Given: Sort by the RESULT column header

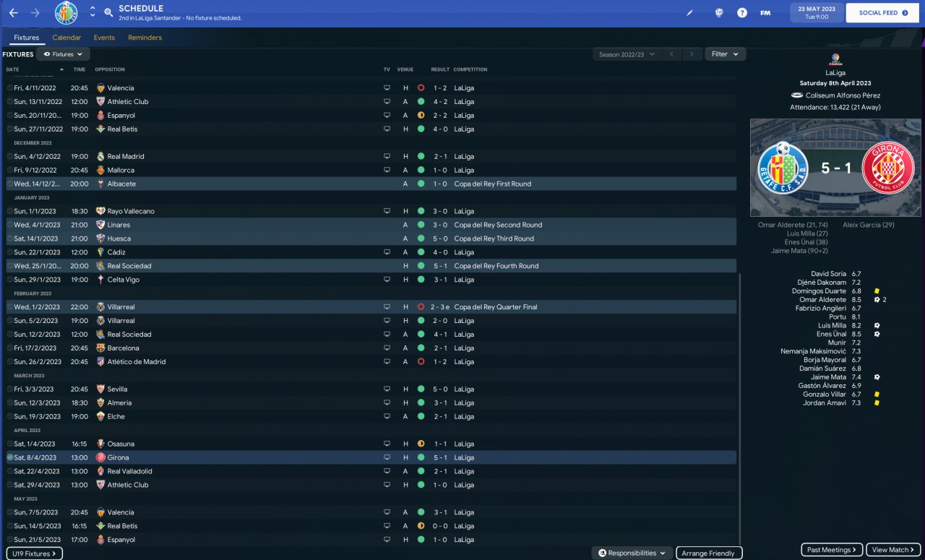Looking at the screenshot, I should [x=440, y=69].
